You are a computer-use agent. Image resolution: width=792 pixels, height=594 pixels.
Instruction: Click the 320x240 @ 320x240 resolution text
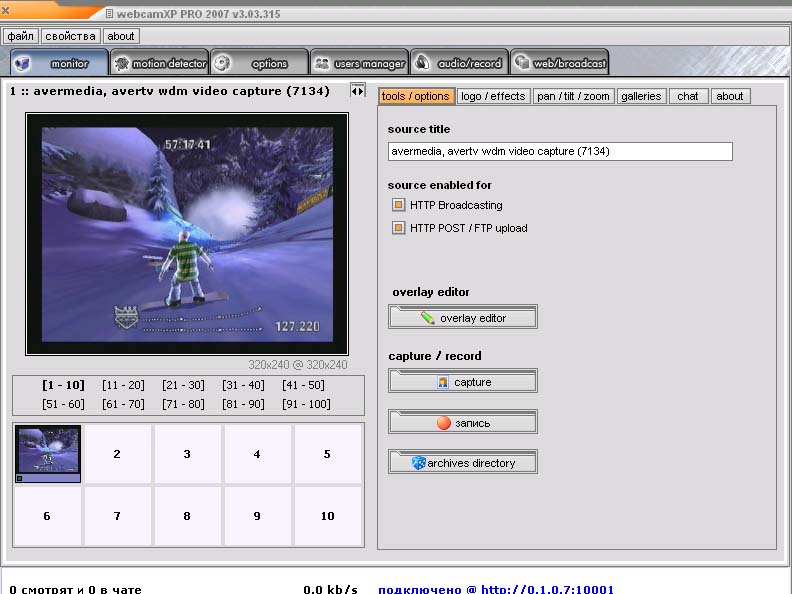coord(298,365)
